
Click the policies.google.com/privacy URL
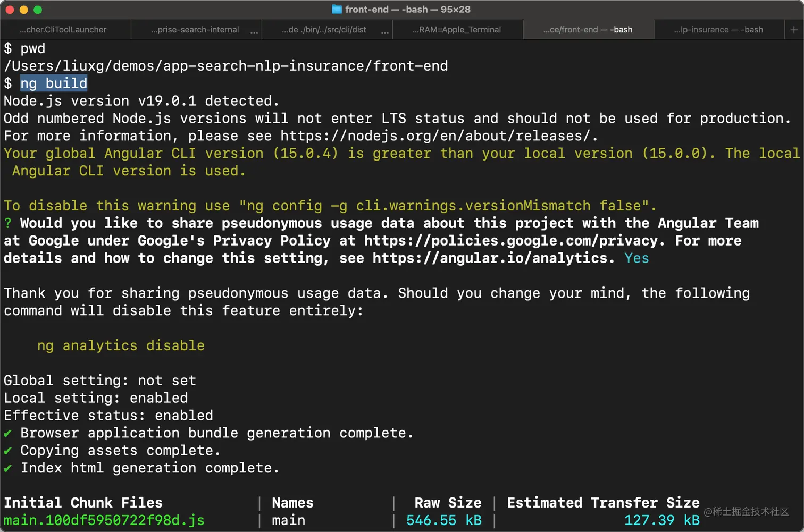click(511, 241)
